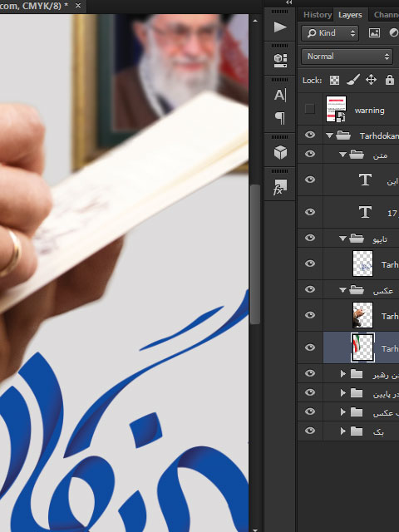This screenshot has width=399, height=532.
Task: Open the Character panel icon
Action: tap(280, 95)
